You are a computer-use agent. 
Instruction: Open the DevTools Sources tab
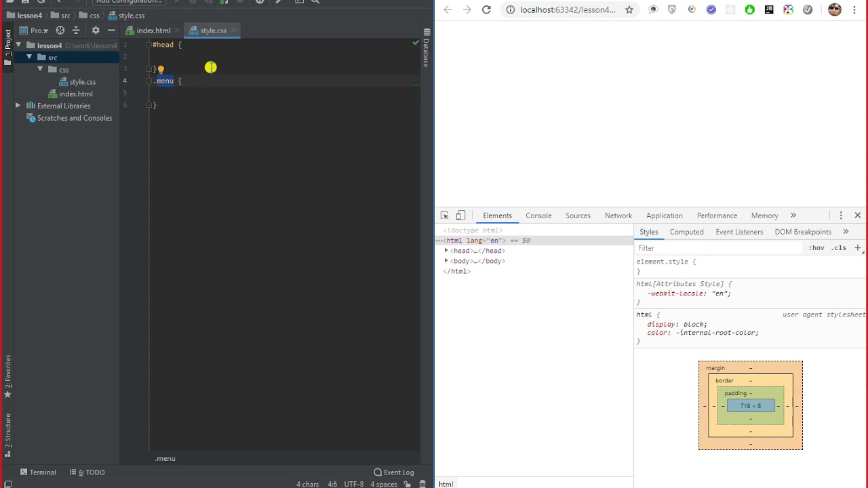click(578, 216)
